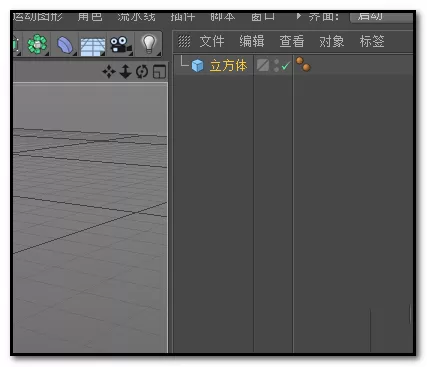Image resolution: width=427 pixels, height=367 pixels.
Task: Open the 对象 menu in object manager
Action: 332,41
